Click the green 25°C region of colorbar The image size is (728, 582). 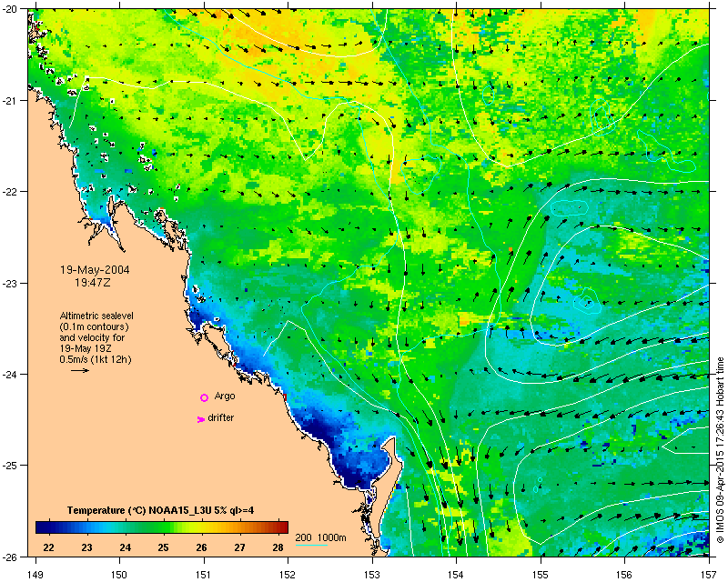163,527
